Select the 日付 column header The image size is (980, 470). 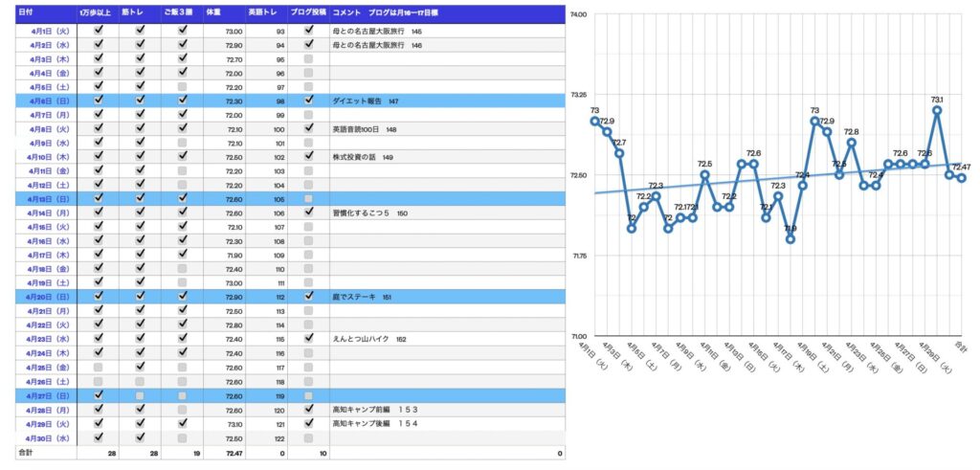coord(46,13)
